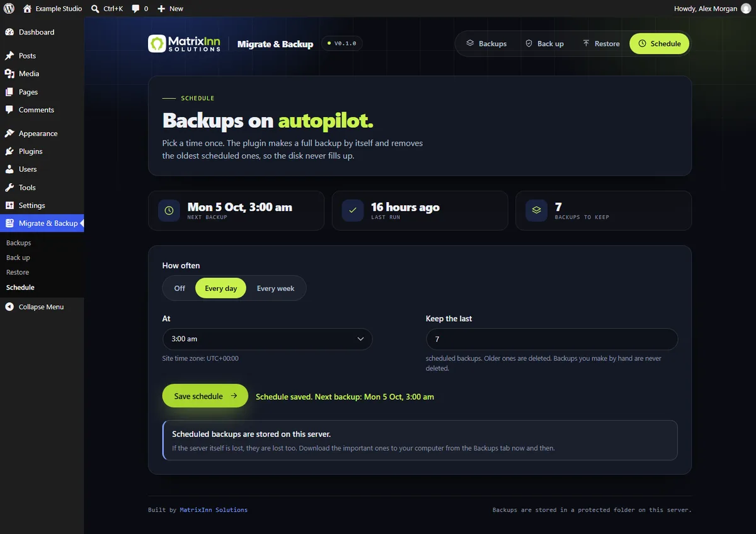Open the Ctrl+K search magnifier
Image resolution: width=756 pixels, height=534 pixels.
(x=94, y=9)
